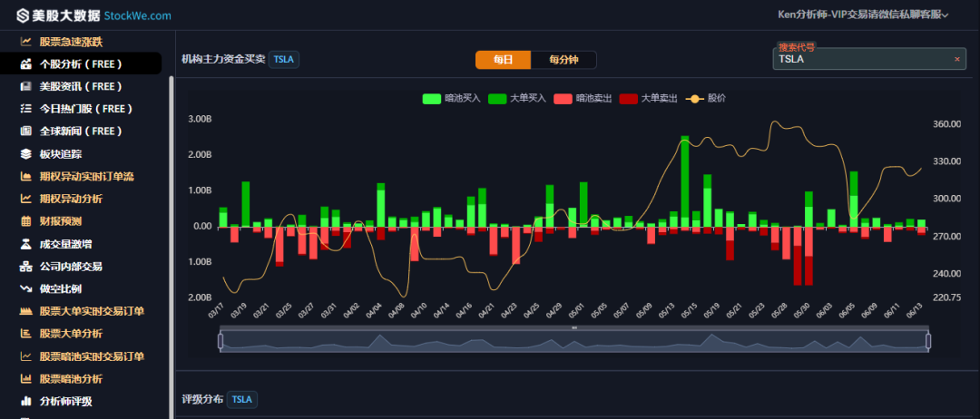This screenshot has height=419, width=980.
Task: Toggle the 暗池卖出 legend series
Action: coord(583,98)
